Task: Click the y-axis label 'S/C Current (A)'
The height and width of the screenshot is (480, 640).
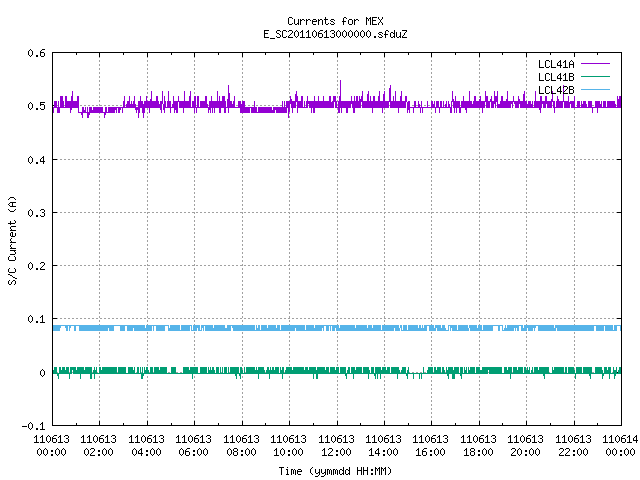Action: coord(12,241)
